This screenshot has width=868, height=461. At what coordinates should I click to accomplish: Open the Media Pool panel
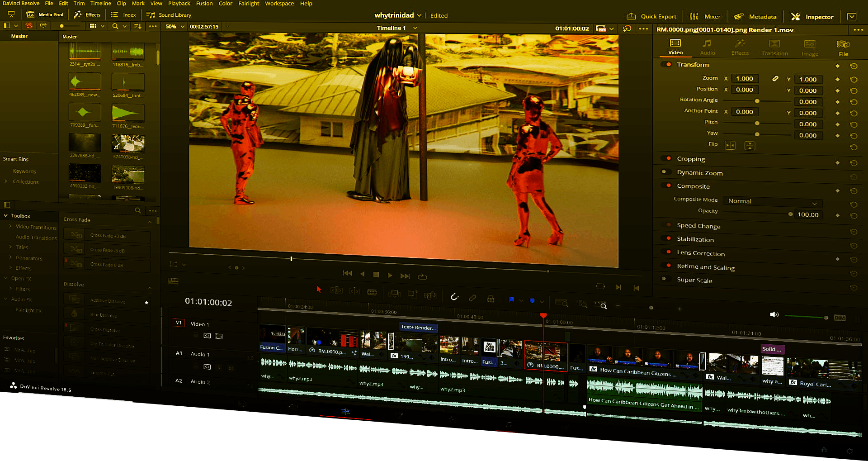(45, 14)
